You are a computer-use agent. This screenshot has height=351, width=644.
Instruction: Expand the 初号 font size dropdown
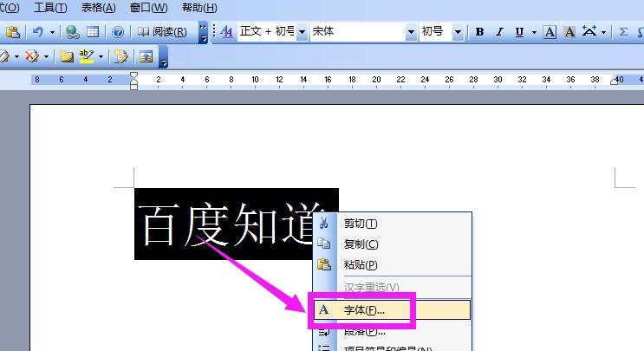point(458,32)
